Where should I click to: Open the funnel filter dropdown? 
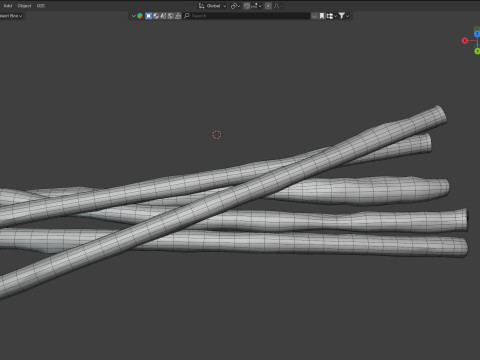[x=344, y=16]
